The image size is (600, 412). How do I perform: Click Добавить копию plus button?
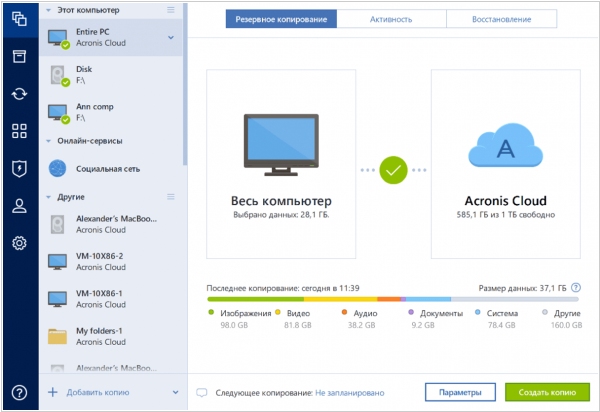click(x=52, y=392)
